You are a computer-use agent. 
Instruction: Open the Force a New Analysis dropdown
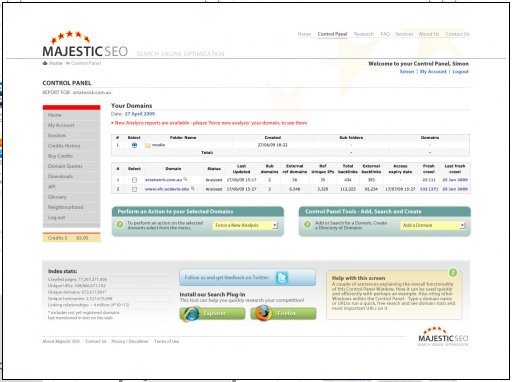(245, 225)
